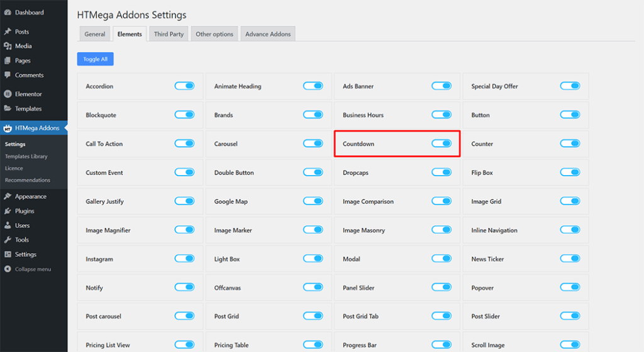
Task: Switch off the Google Map toggle
Action: tap(313, 201)
